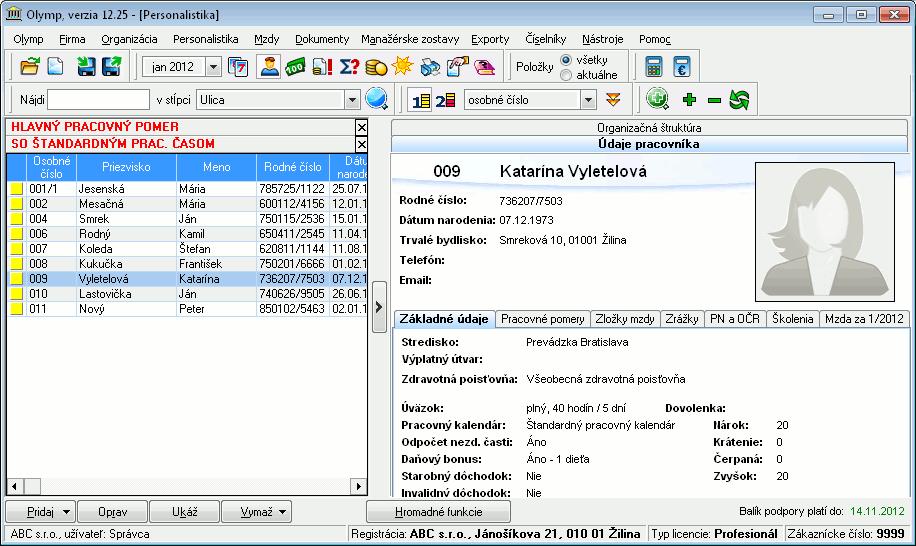
Task: Click the list's left scroll arrow
Action: click(15, 486)
